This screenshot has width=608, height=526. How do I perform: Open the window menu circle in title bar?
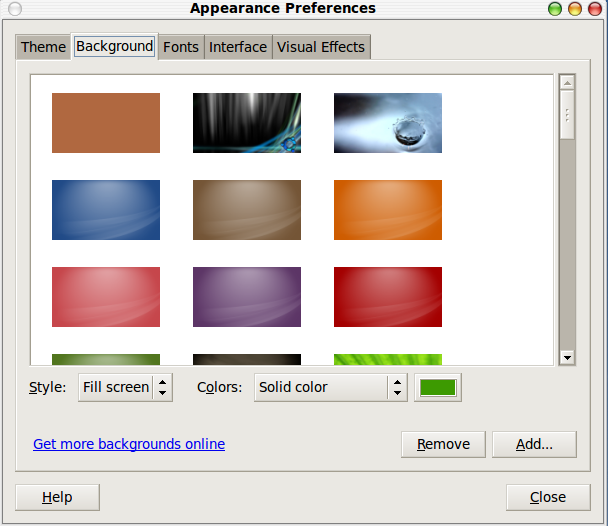pyautogui.click(x=15, y=9)
